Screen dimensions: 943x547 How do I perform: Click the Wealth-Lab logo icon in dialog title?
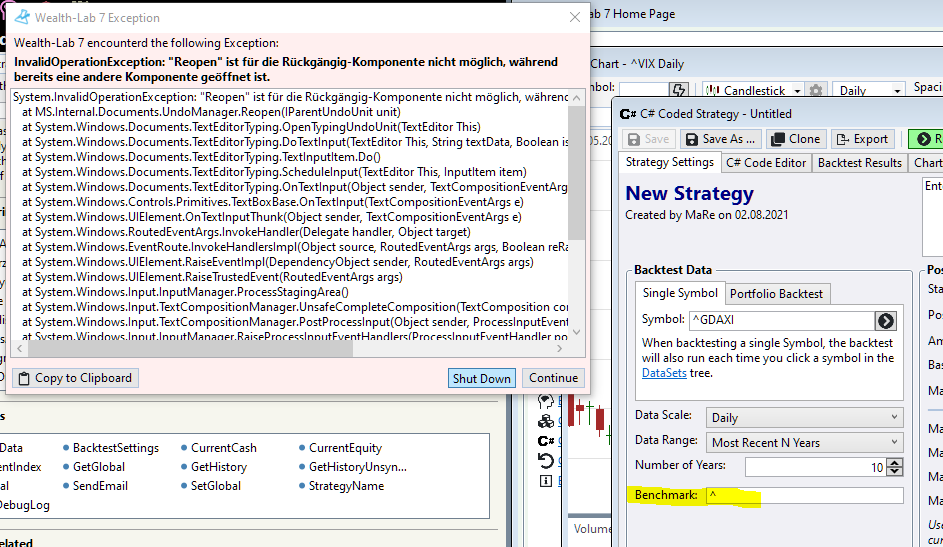coord(22,17)
